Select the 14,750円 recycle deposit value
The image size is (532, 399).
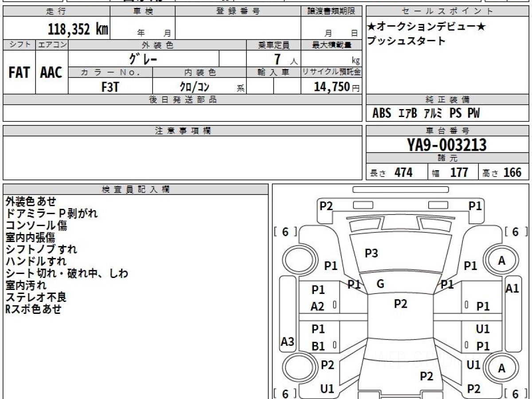336,87
